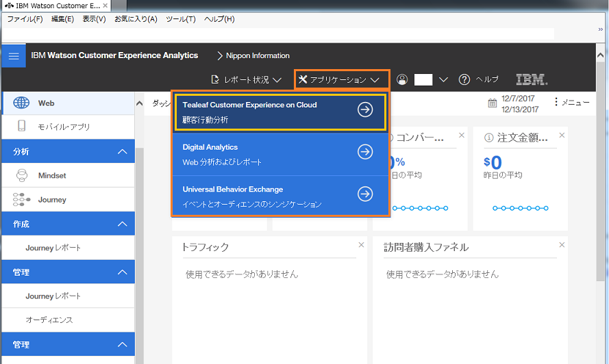The image size is (609, 364).
Task: Click the Mindset head icon
Action: coord(22,175)
